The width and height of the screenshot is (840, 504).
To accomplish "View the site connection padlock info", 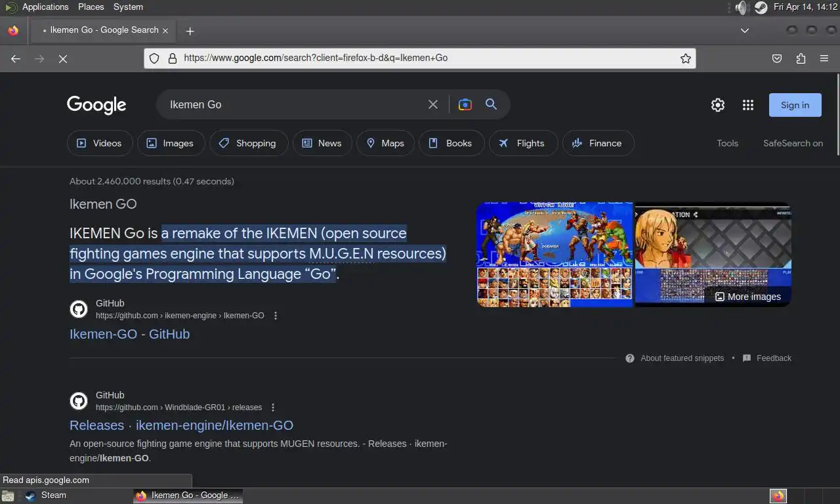I will pos(172,58).
